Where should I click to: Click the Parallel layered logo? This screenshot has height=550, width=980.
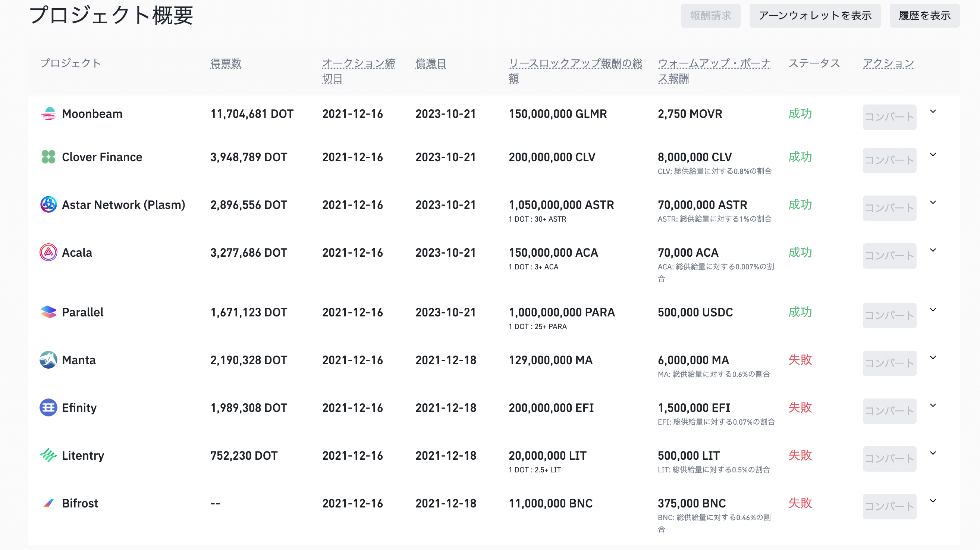click(x=48, y=312)
